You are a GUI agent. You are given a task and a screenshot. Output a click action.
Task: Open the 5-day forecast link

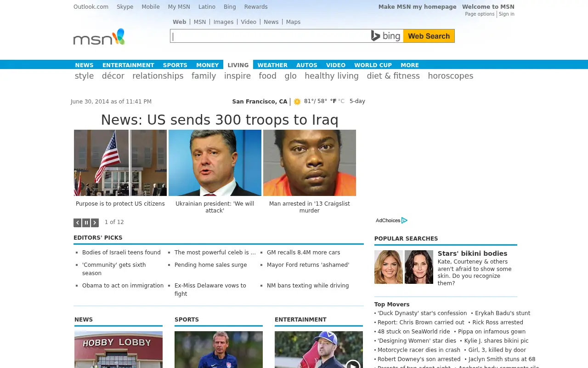point(357,101)
